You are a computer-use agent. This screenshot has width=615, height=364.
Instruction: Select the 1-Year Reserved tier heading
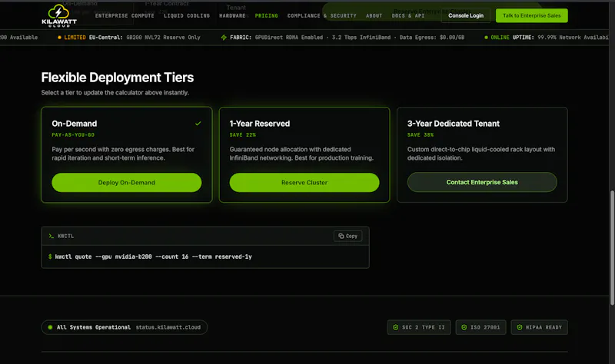[x=260, y=124]
